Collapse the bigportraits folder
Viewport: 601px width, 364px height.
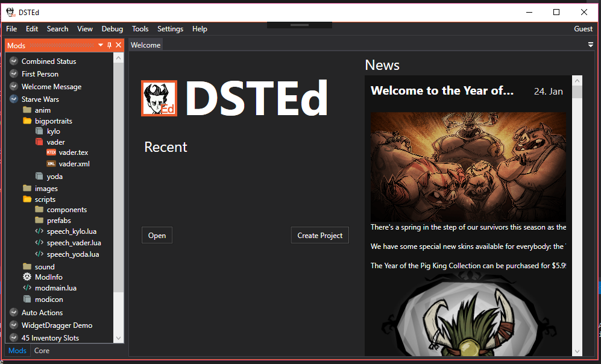point(27,121)
